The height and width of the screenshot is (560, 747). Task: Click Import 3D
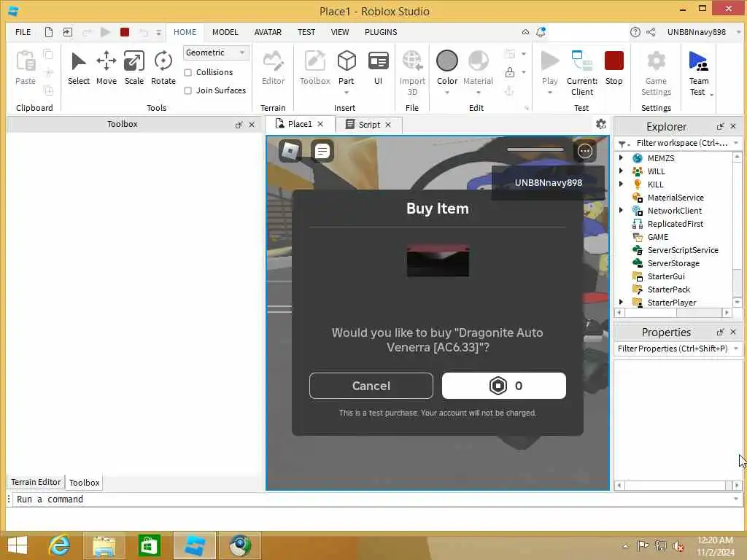pos(412,73)
